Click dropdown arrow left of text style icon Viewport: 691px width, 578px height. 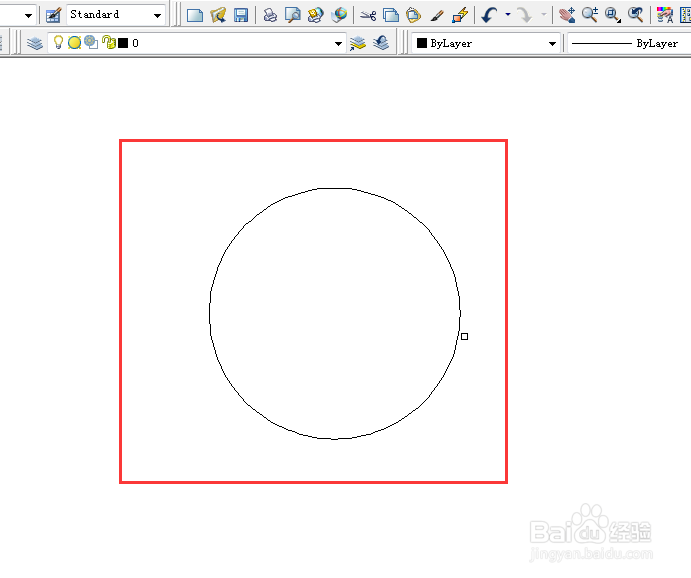pyautogui.click(x=28, y=16)
